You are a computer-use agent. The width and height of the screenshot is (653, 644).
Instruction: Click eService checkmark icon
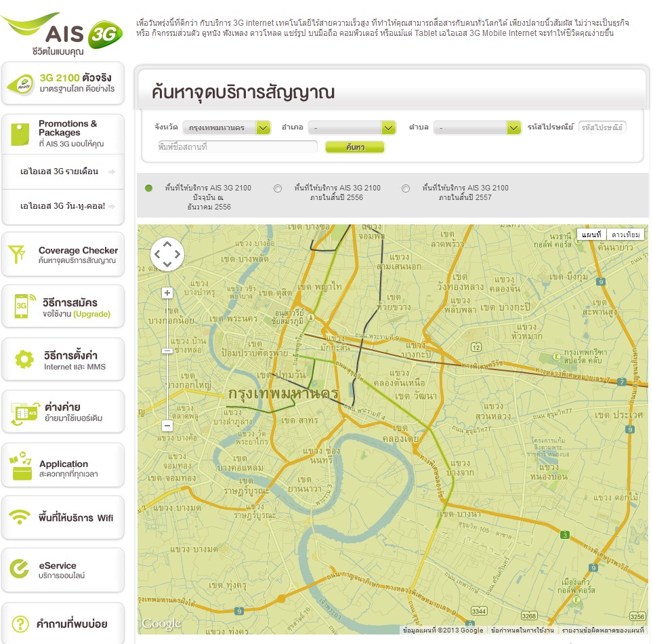click(x=19, y=569)
